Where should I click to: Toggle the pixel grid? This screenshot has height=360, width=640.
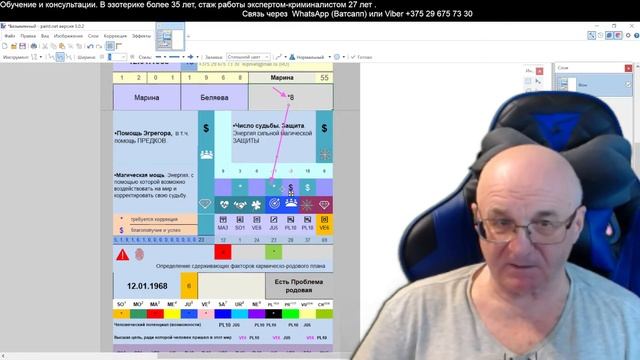110,46
